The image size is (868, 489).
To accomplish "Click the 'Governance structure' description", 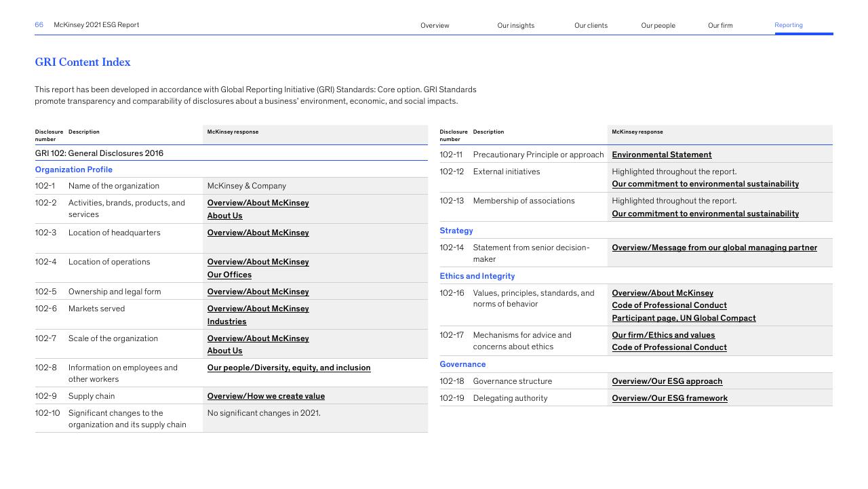I will click(x=513, y=381).
